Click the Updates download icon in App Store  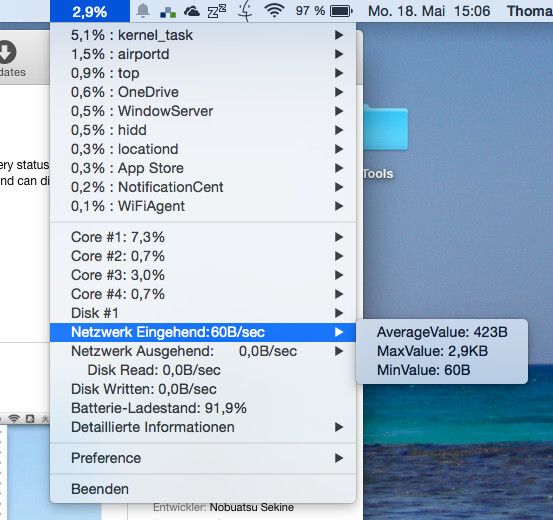(x=7, y=52)
